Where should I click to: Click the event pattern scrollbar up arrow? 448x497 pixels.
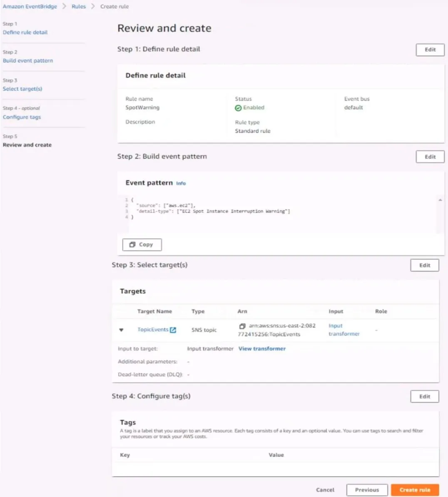440,200
